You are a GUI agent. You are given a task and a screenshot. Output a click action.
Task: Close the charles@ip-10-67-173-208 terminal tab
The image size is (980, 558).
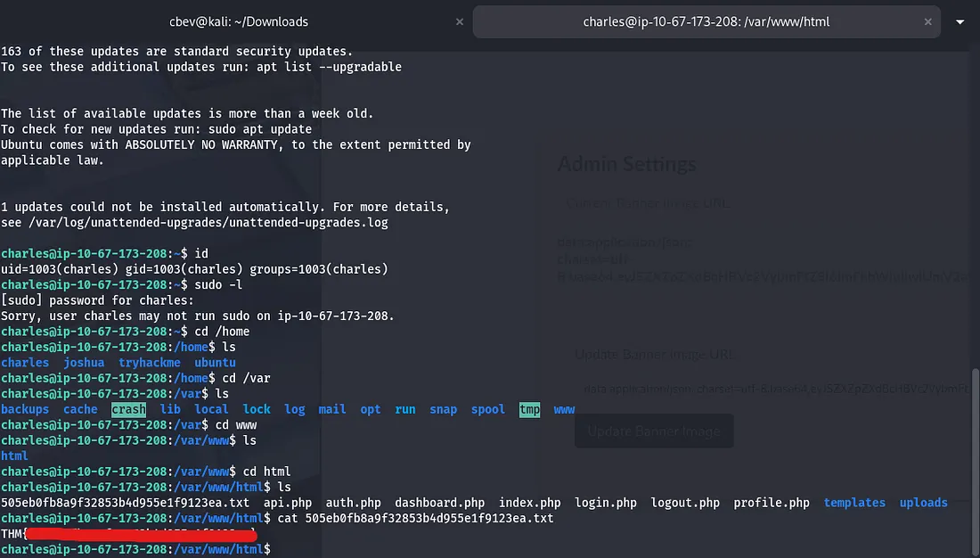pos(930,21)
